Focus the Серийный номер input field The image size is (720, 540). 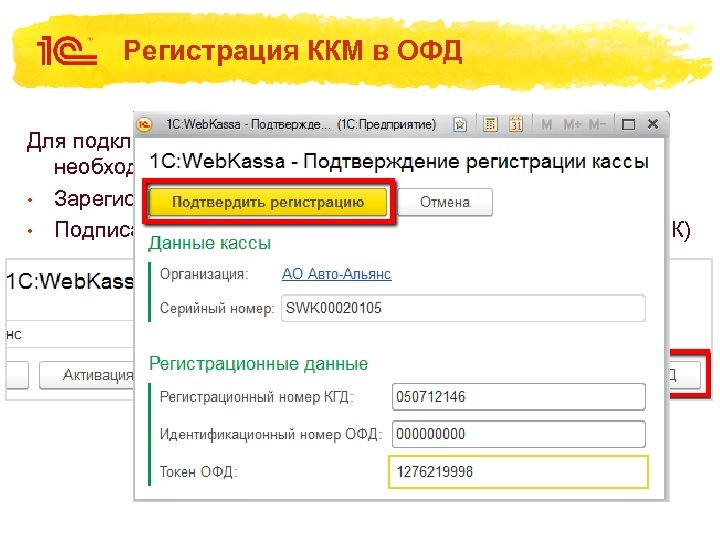[x=463, y=308]
